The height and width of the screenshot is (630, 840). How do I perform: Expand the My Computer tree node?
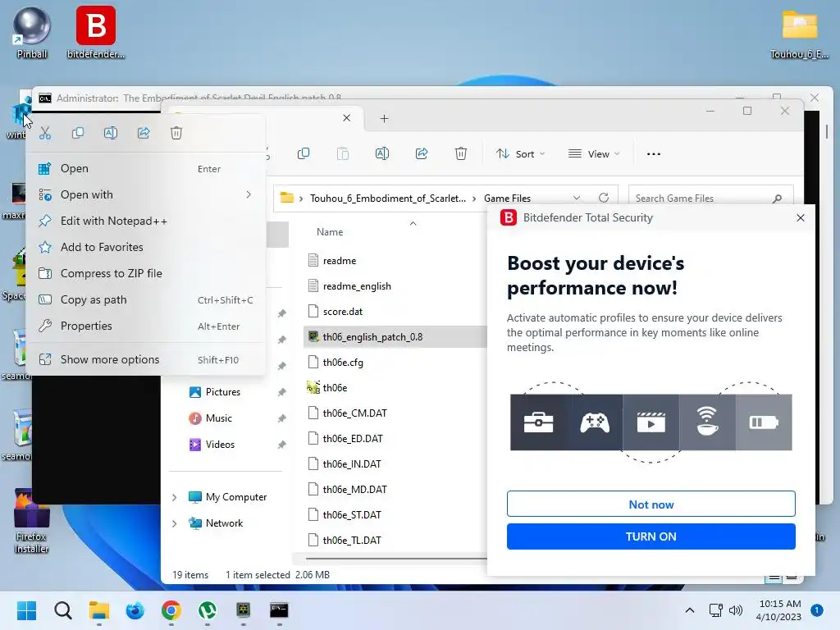click(175, 498)
